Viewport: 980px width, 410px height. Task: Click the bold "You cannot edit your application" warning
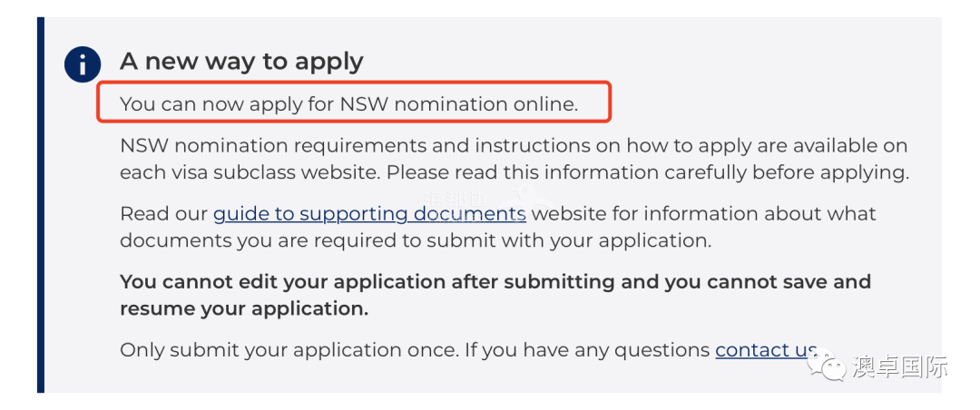495,281
